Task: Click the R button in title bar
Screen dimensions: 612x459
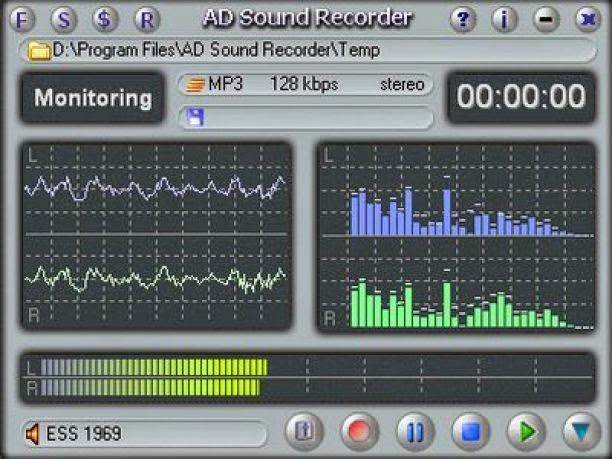Action: click(146, 18)
